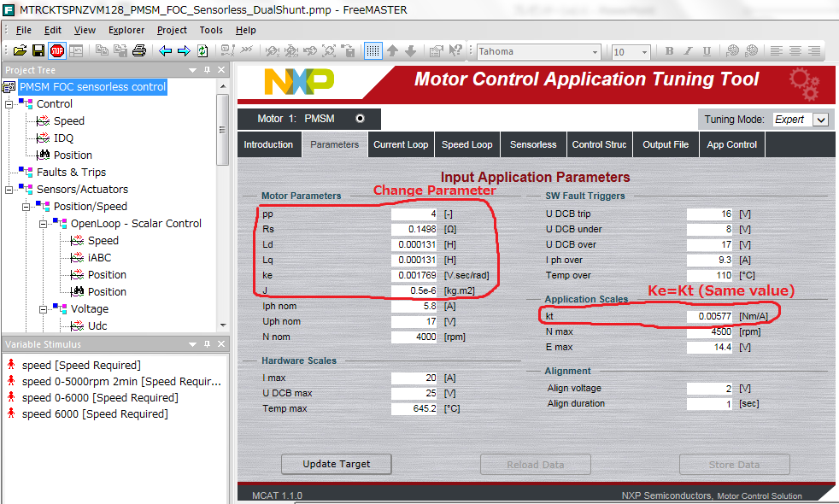Pin the Variable Stimulus panel
839x504 pixels.
click(x=207, y=344)
